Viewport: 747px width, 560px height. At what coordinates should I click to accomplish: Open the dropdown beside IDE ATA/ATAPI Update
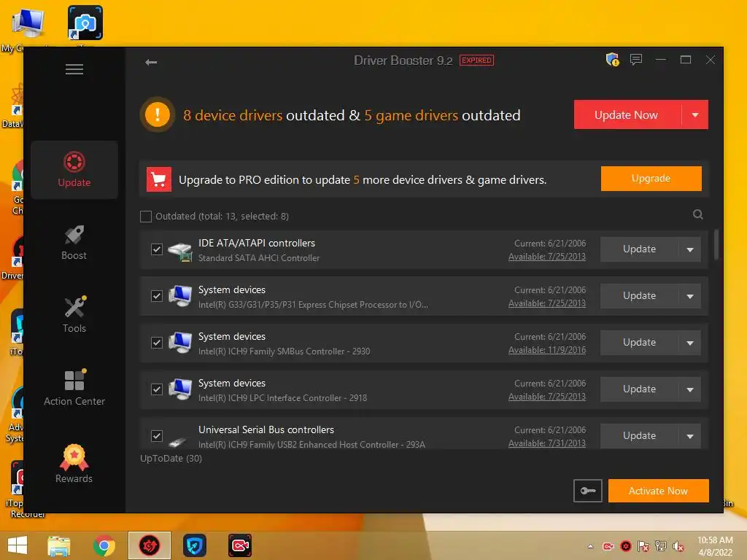click(690, 249)
